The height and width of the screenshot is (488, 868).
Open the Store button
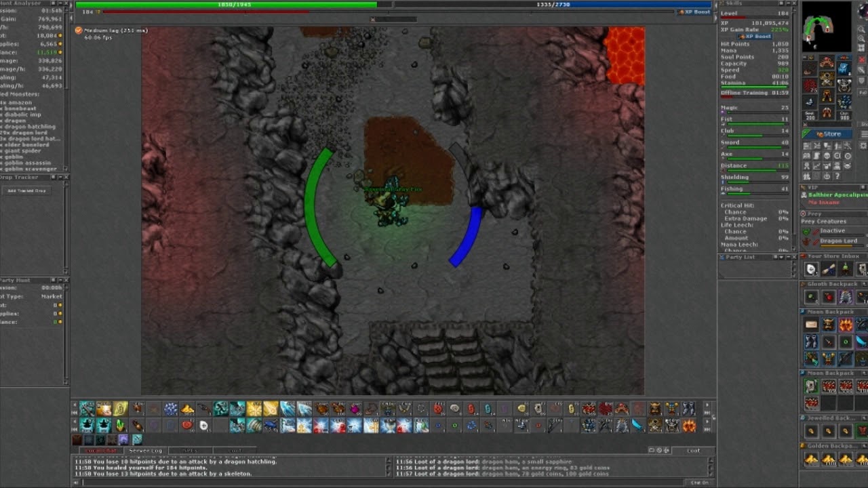point(828,134)
